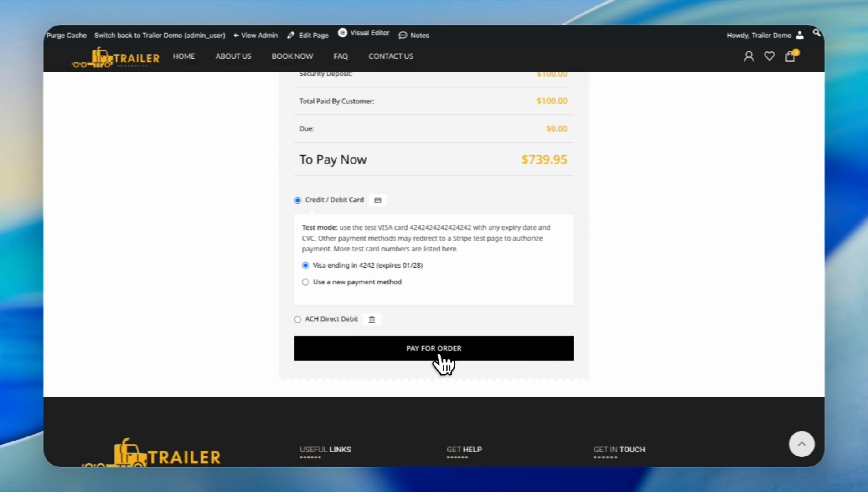This screenshot has height=492, width=868.
Task: Open the site search icon
Action: pyautogui.click(x=816, y=32)
